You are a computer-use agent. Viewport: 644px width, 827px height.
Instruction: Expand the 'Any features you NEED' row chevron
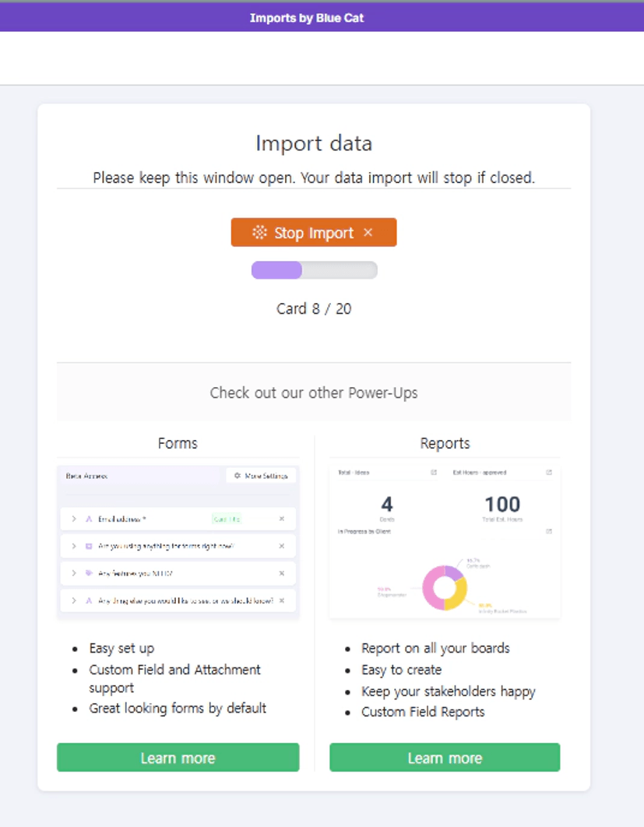point(74,573)
